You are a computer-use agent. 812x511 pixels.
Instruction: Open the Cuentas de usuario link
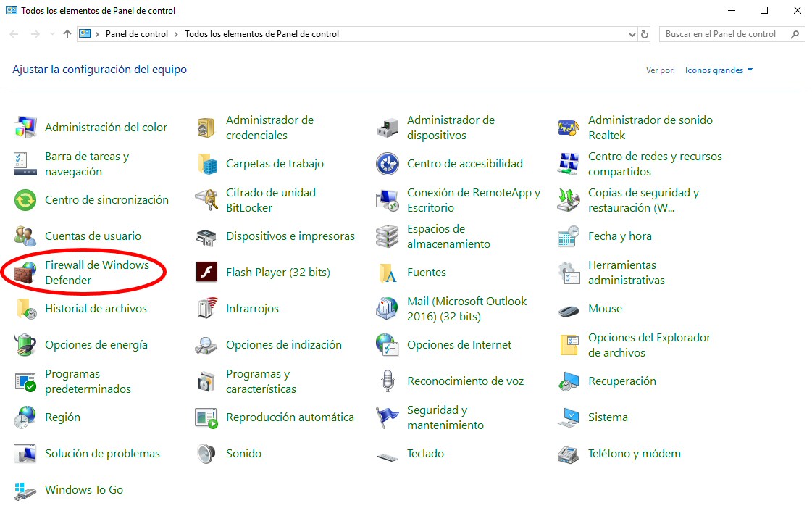coord(93,236)
